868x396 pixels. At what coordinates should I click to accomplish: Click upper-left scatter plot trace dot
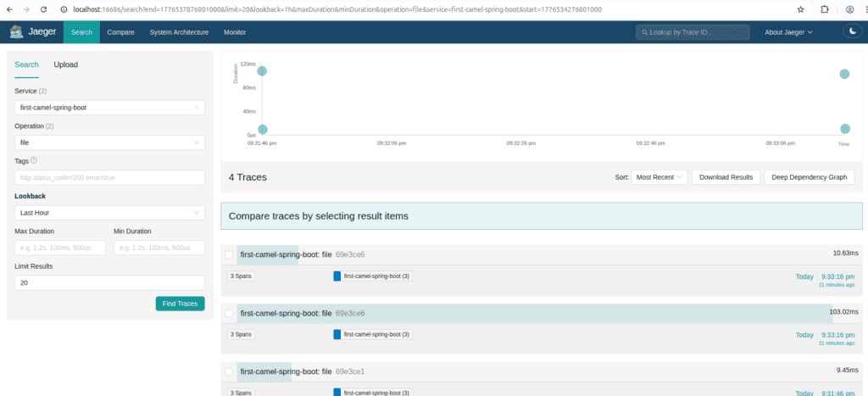tap(262, 71)
